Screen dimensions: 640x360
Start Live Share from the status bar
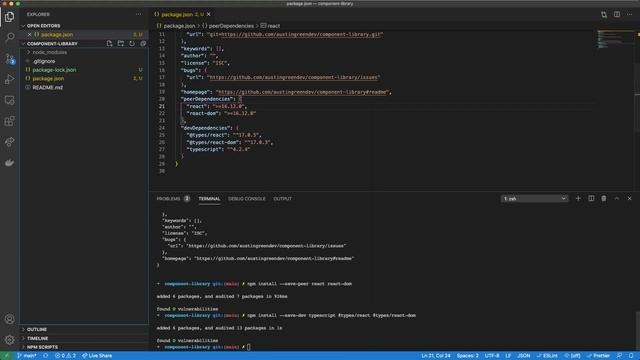pyautogui.click(x=97, y=356)
